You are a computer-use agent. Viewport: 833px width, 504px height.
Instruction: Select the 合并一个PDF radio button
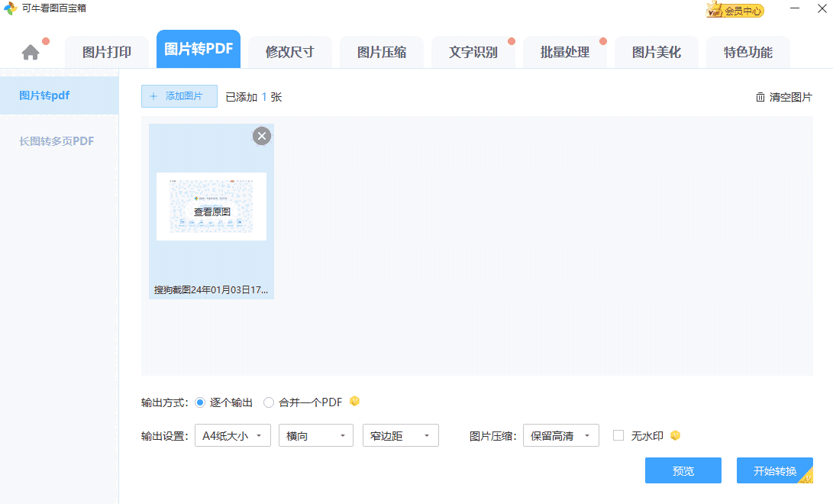coord(269,402)
